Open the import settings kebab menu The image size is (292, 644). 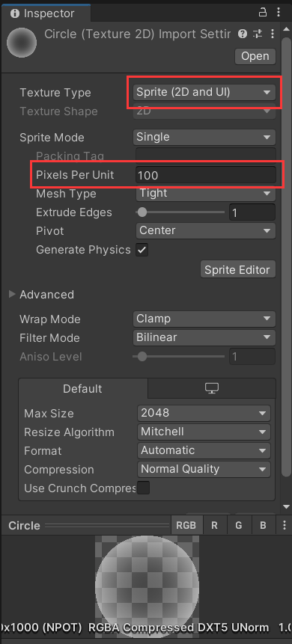click(x=272, y=34)
